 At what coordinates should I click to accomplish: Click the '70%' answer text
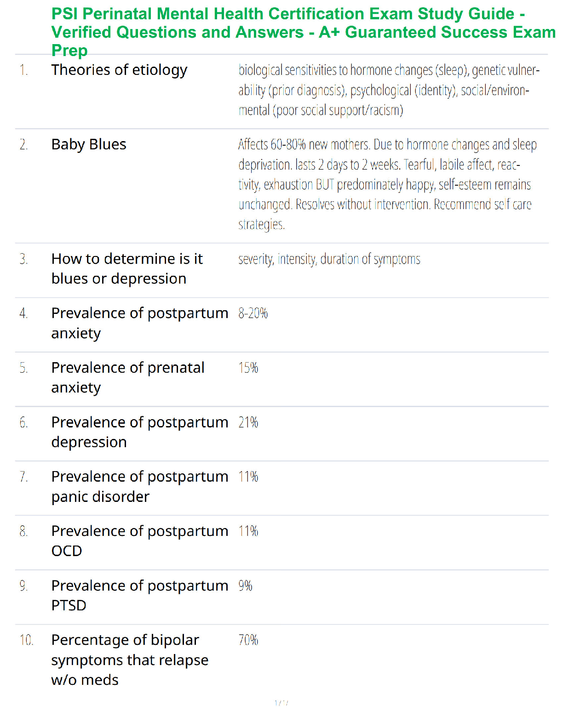click(x=248, y=640)
